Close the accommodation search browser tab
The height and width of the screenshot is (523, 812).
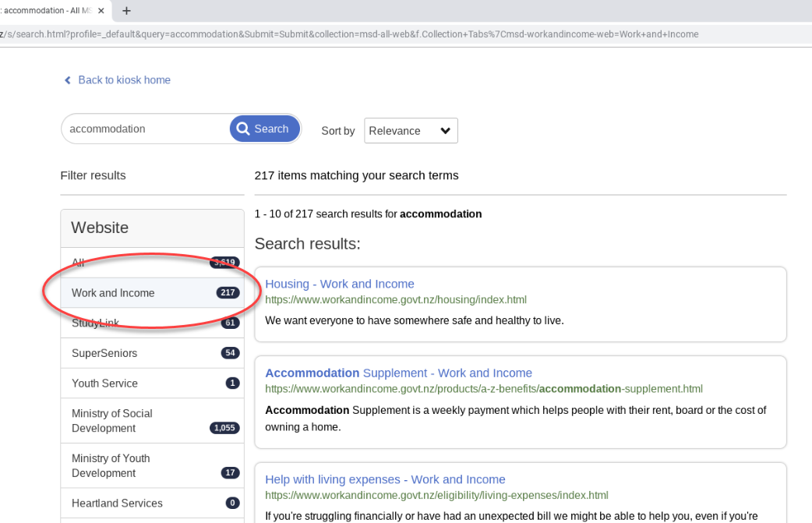pos(101,10)
